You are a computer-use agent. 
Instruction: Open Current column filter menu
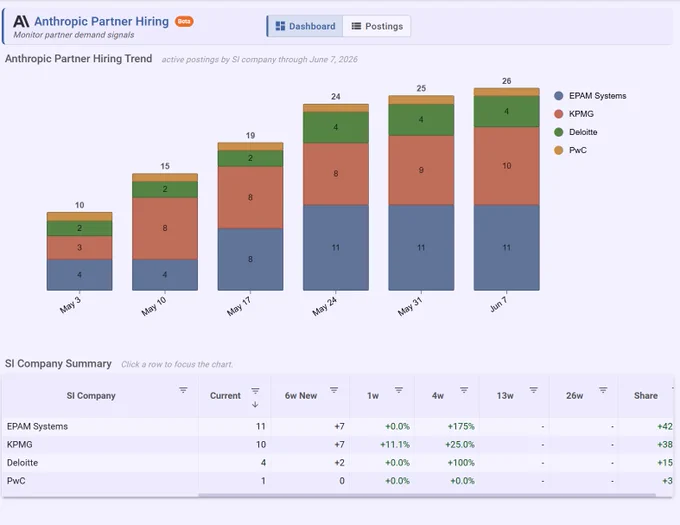(x=255, y=391)
